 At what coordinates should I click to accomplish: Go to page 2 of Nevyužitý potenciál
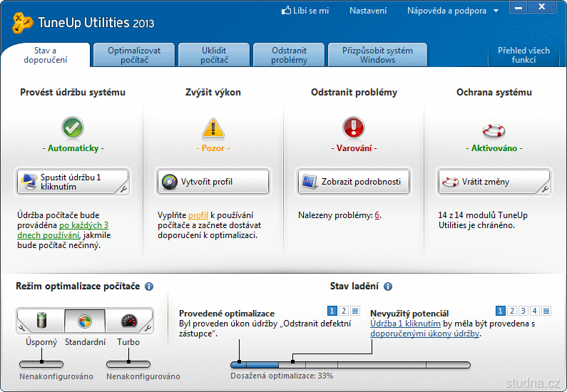coord(511,311)
